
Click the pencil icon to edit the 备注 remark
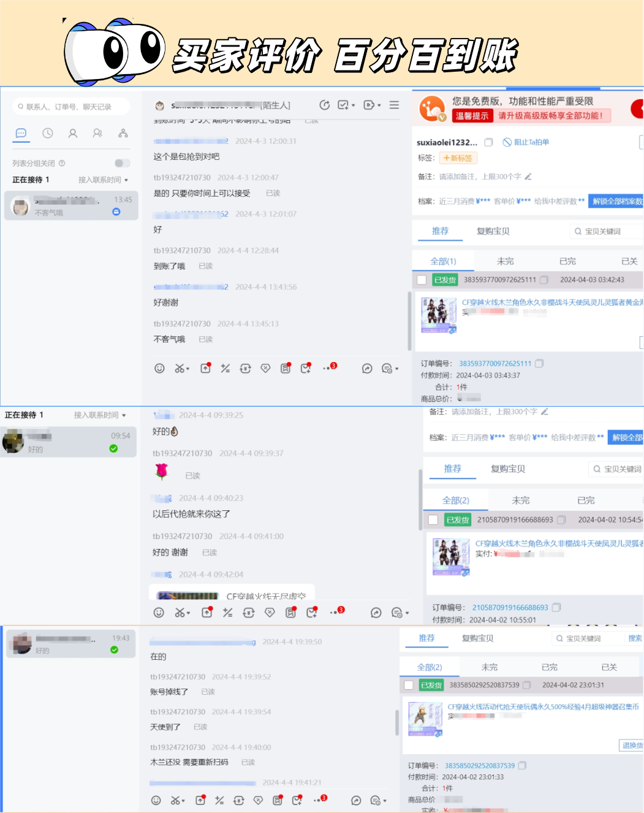tap(528, 176)
